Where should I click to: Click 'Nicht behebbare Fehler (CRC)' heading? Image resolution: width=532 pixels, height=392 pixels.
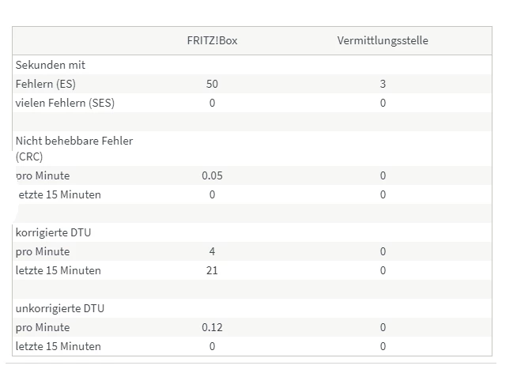coord(74,149)
